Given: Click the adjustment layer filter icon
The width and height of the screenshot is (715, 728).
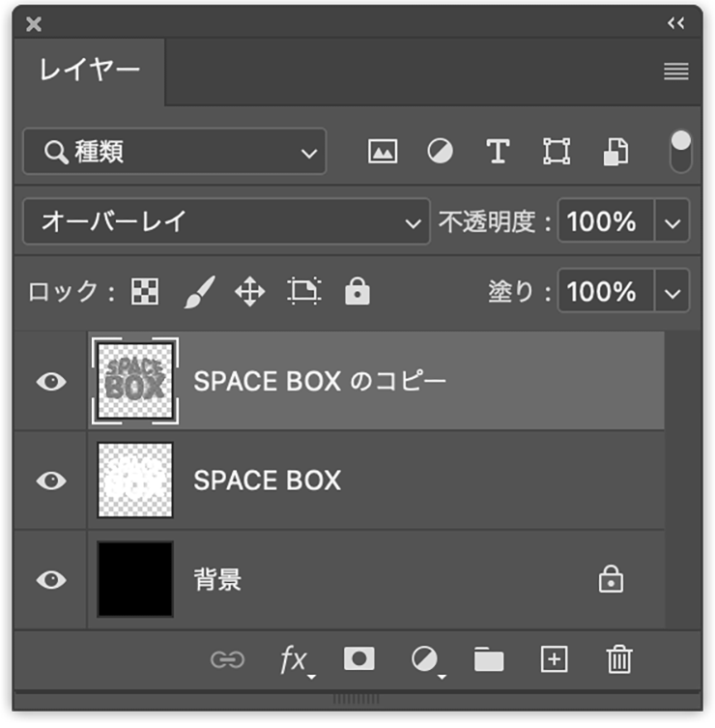Looking at the screenshot, I should (x=441, y=152).
